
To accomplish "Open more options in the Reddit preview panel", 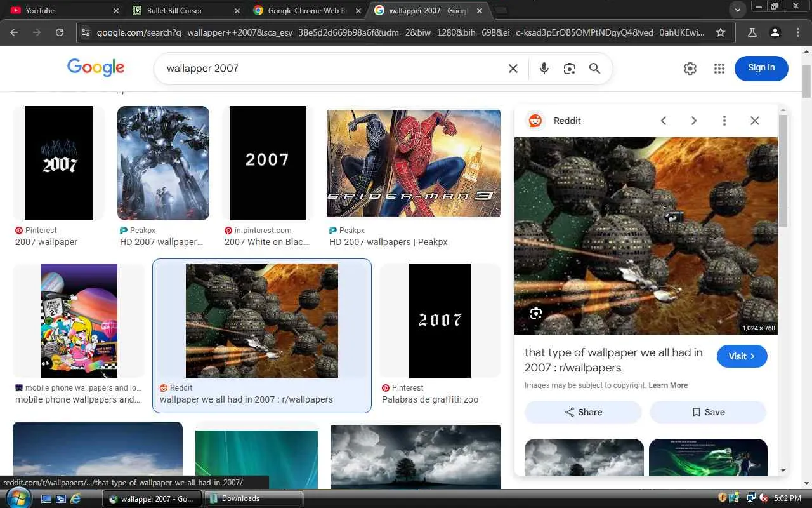I will (724, 121).
